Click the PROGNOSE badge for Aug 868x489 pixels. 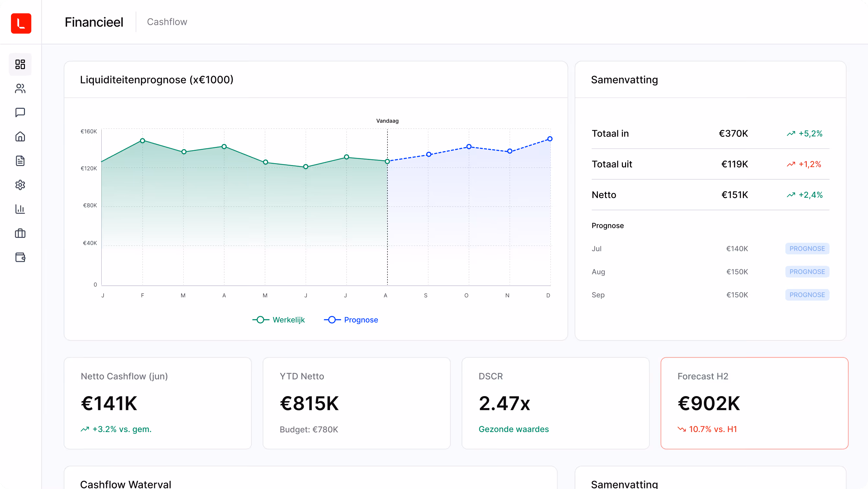pyautogui.click(x=807, y=272)
